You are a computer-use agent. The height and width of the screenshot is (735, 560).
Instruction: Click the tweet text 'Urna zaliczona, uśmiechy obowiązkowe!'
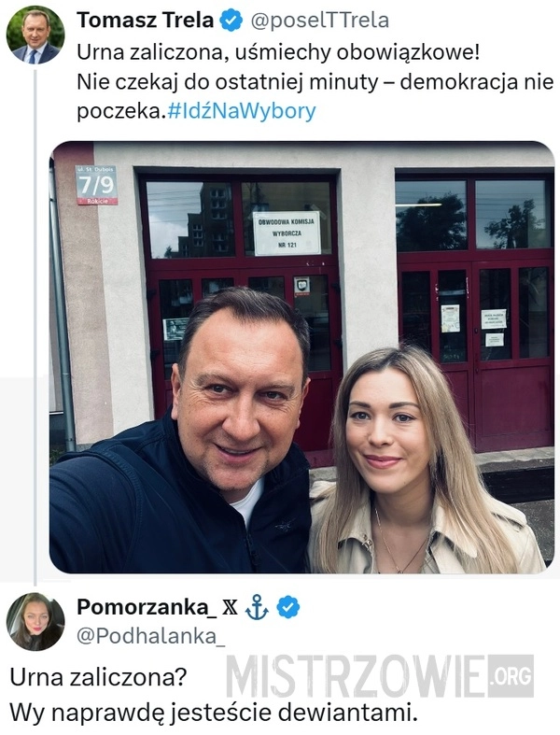point(278,52)
